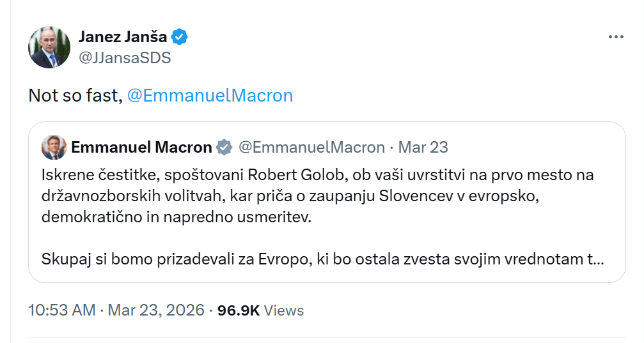Screen dimensions: 644x343
Task: Click Emmanuel Macron's small avatar in quoted post
Action: pos(54,148)
